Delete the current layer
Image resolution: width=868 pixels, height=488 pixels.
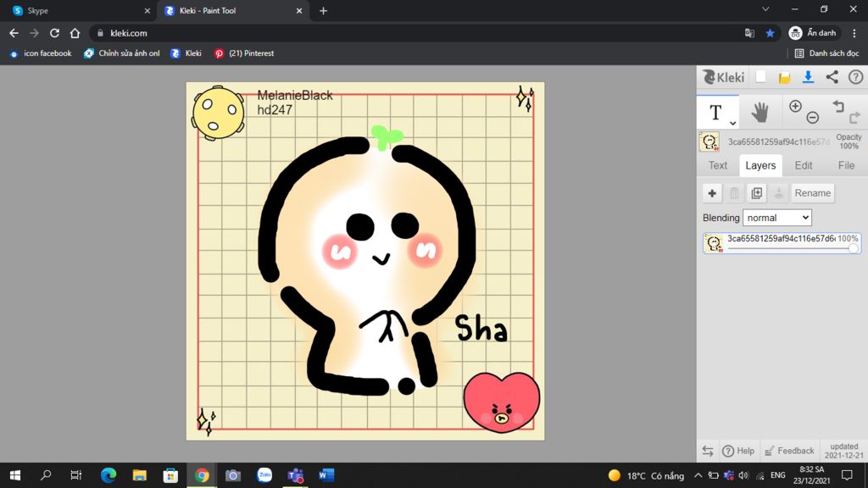pyautogui.click(x=734, y=193)
